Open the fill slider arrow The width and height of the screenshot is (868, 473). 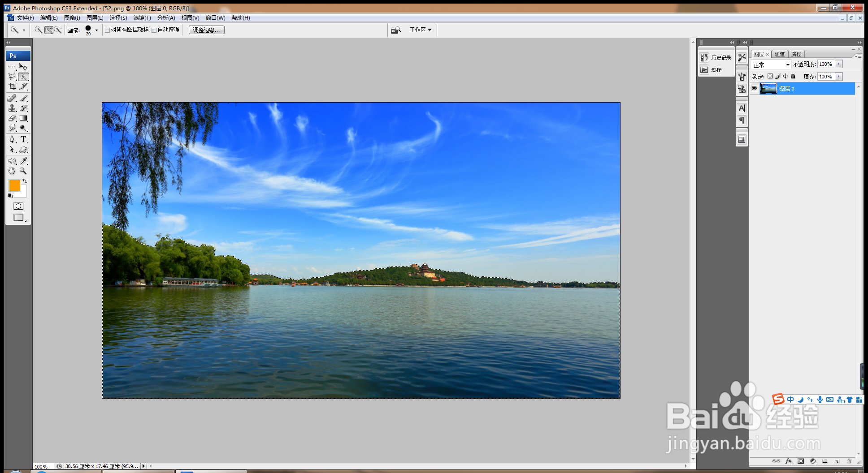pyautogui.click(x=839, y=77)
